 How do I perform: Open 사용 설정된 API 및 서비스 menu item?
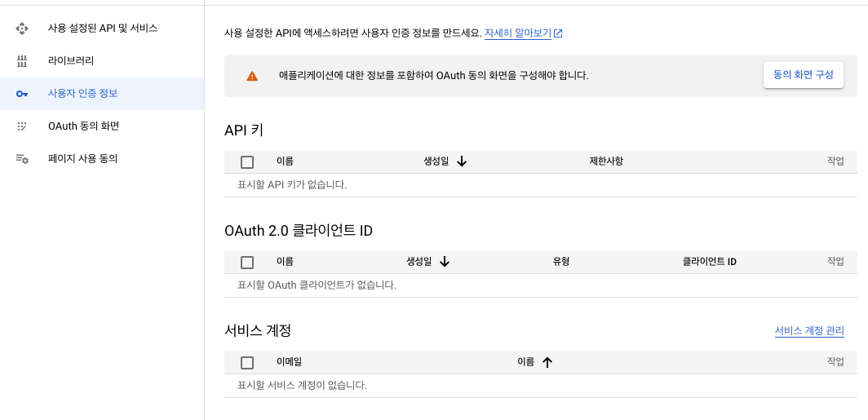coord(102,29)
